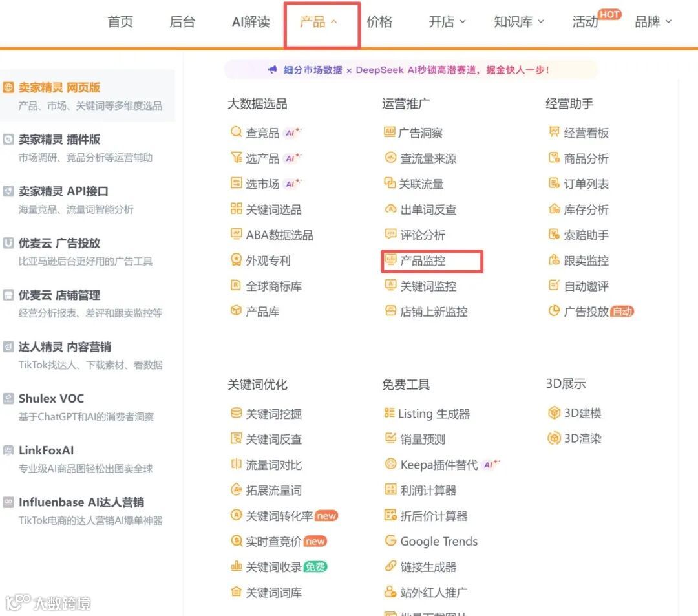Click the 外观专利 badge icon
698x616 pixels.
click(x=236, y=259)
